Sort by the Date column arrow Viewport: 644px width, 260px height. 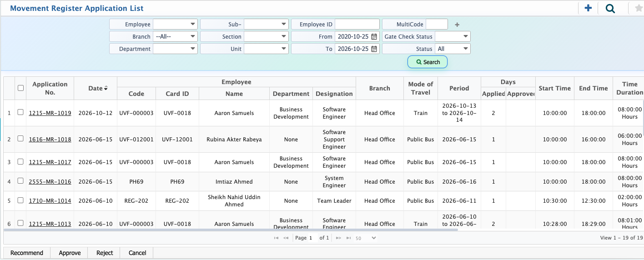pyautogui.click(x=106, y=88)
